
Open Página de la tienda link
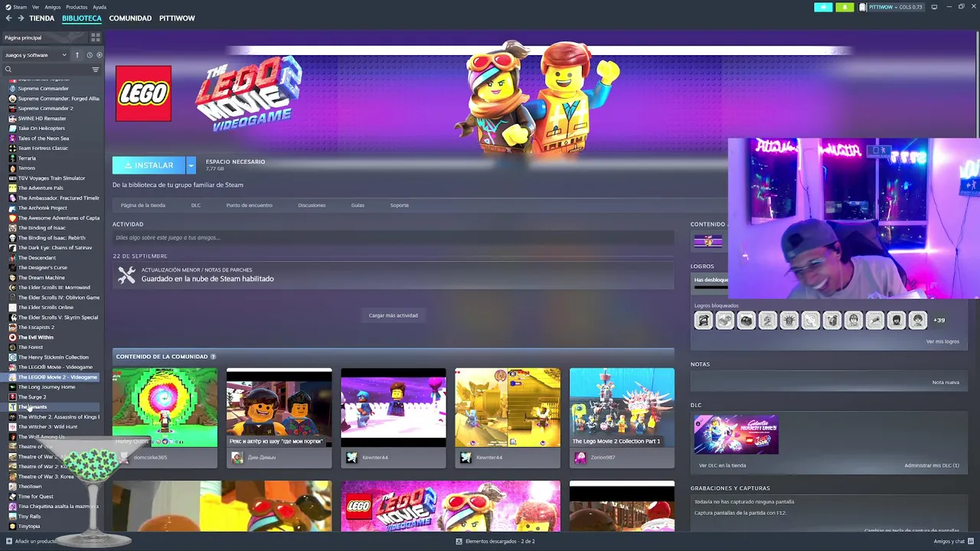(x=142, y=205)
